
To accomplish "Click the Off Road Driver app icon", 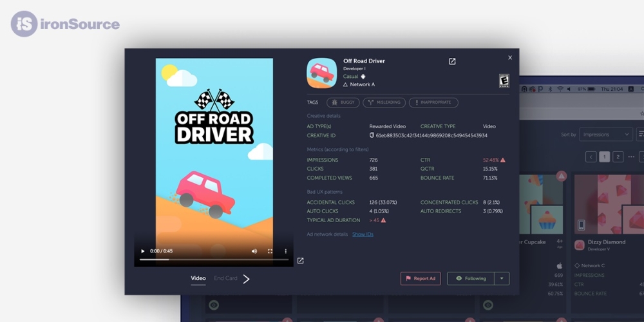I will point(321,73).
